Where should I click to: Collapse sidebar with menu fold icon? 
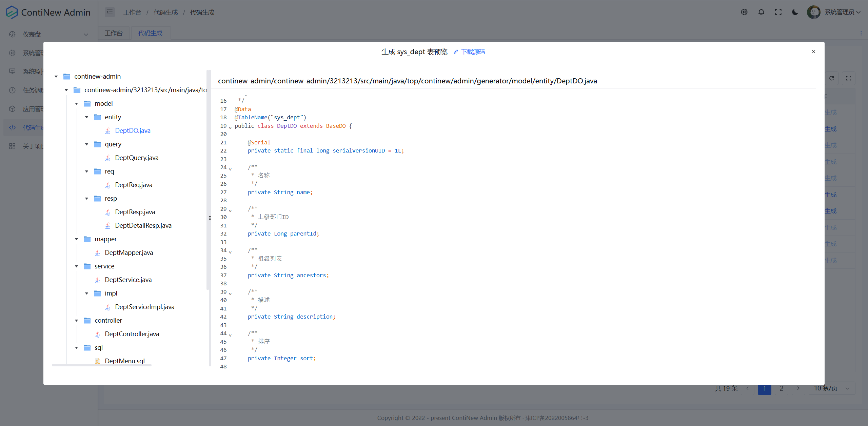click(x=110, y=12)
